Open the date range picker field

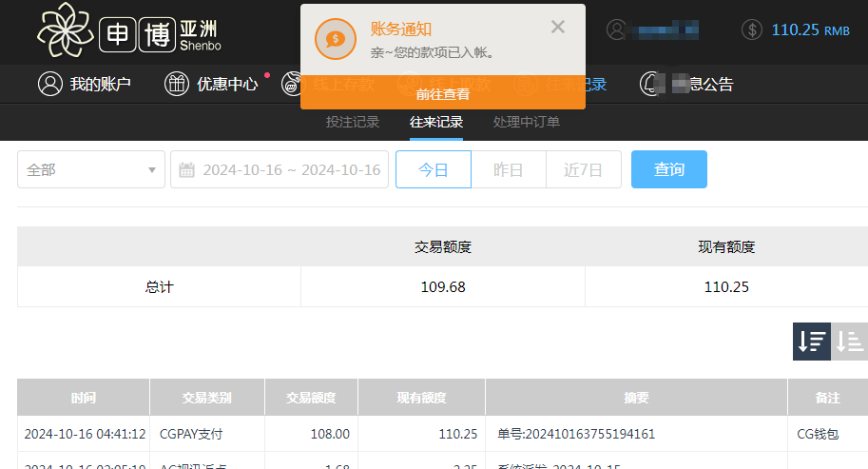tap(291, 170)
